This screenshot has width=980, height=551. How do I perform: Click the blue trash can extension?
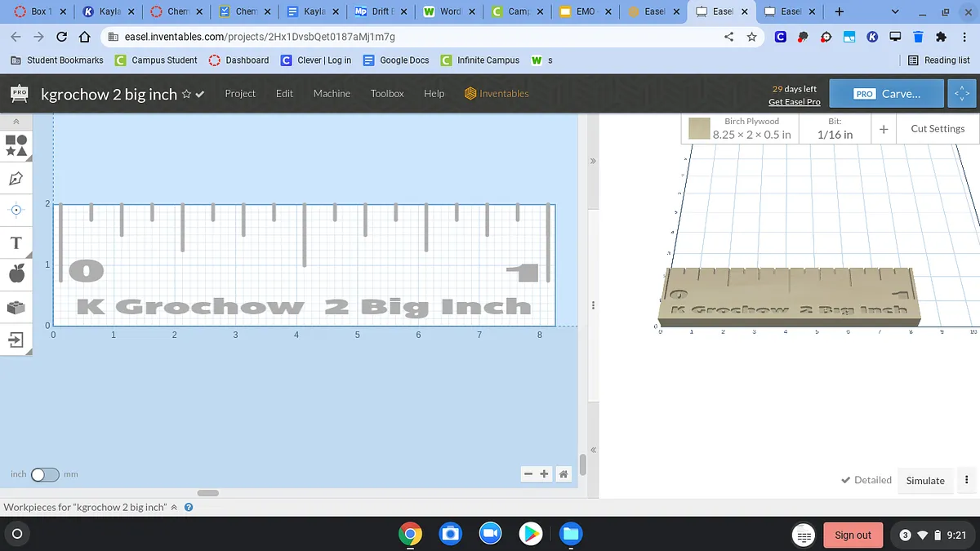point(918,37)
